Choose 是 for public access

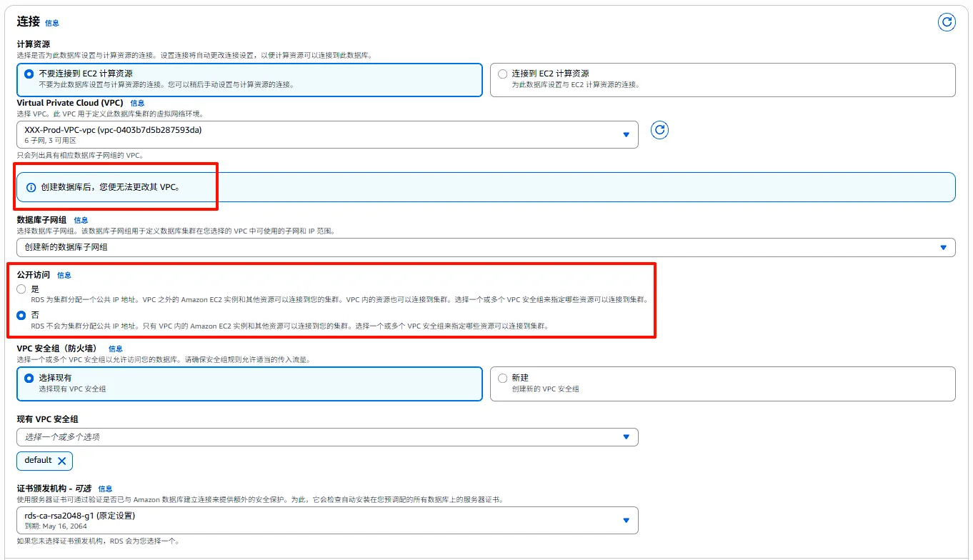click(21, 289)
